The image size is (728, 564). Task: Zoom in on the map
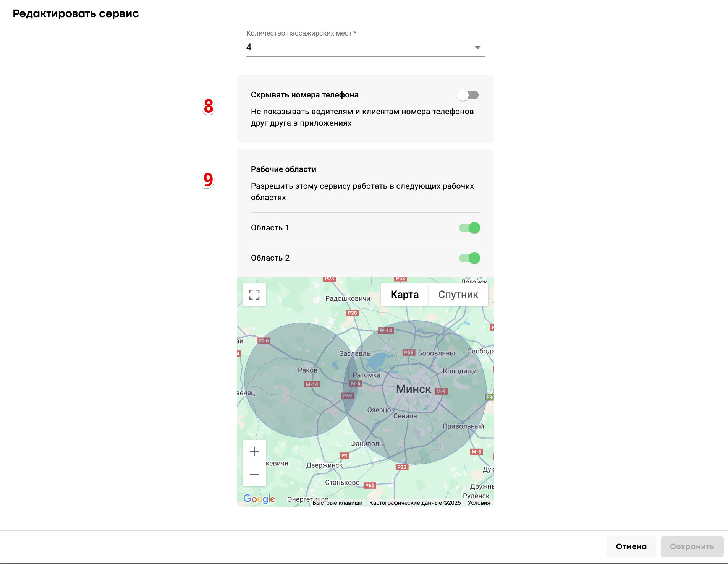(x=254, y=451)
